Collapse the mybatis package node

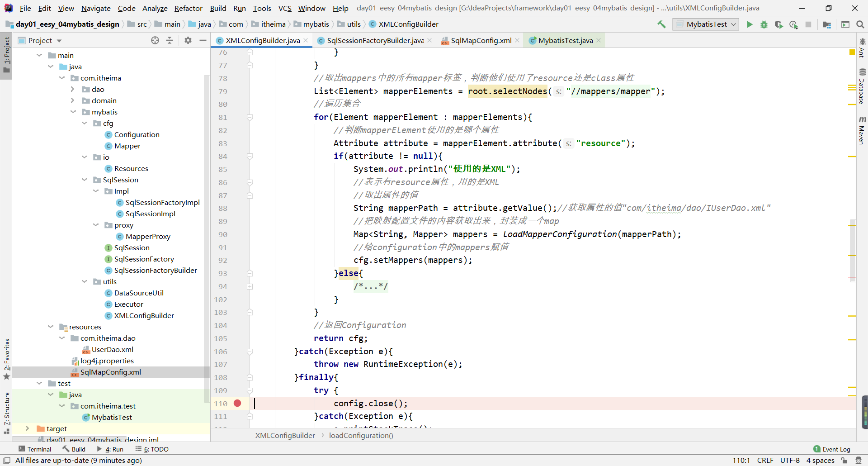coord(73,112)
